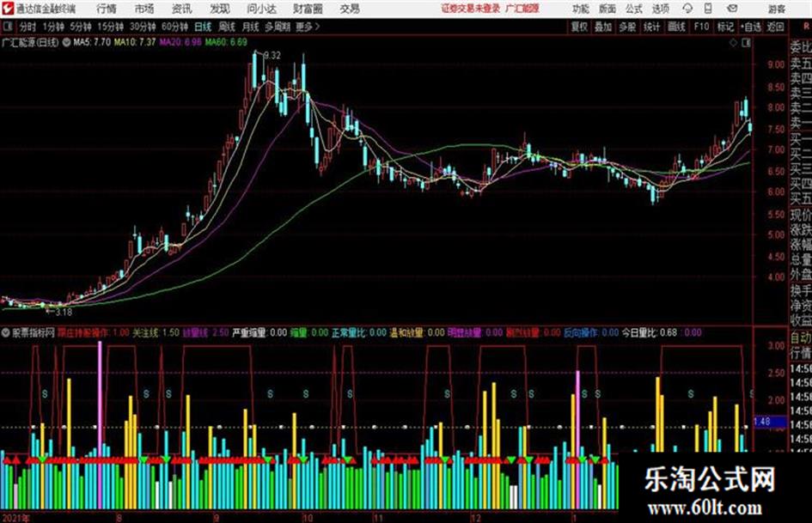Click the envelope message icon
The image size is (812, 523).
coord(732,9)
